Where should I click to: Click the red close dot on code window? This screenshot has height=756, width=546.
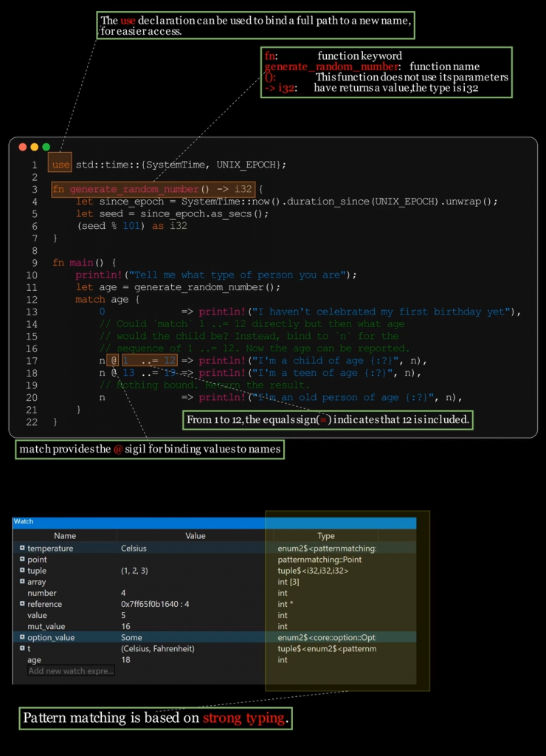(22, 148)
